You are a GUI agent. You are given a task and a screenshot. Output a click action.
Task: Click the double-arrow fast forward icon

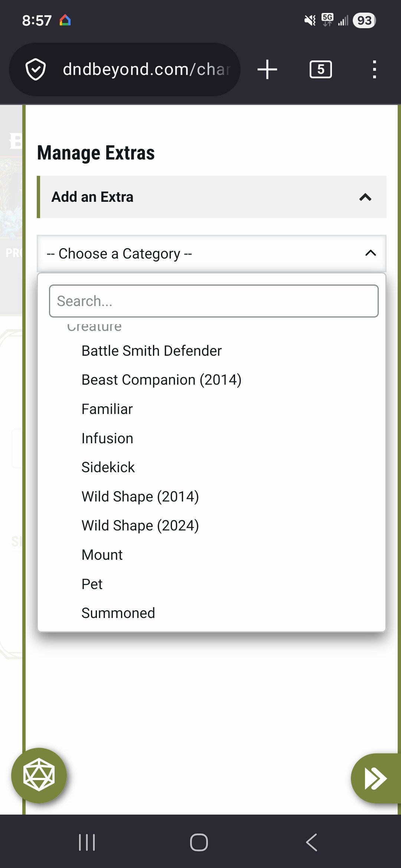(375, 778)
